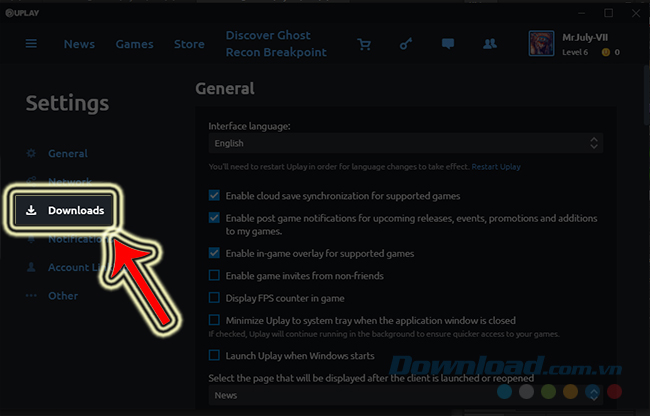Image resolution: width=650 pixels, height=416 pixels.
Task: Select Other settings section
Action: [63, 296]
